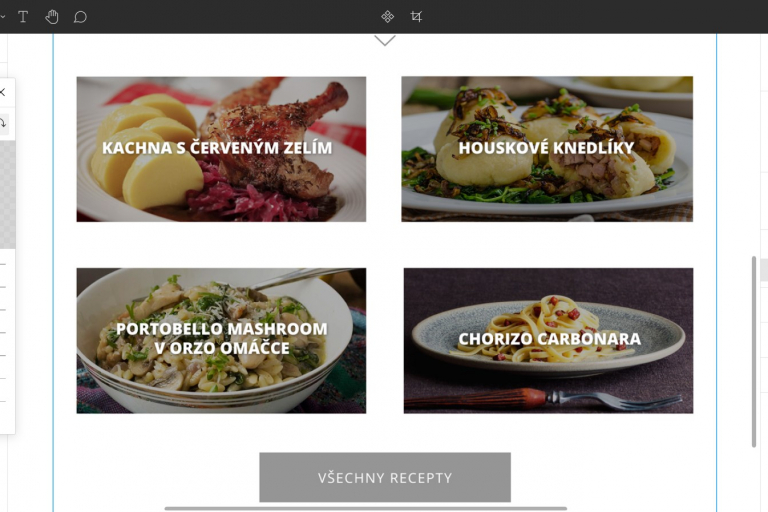Click the rotate arrow icon in left panel
This screenshot has height=512, width=768.
[3, 123]
